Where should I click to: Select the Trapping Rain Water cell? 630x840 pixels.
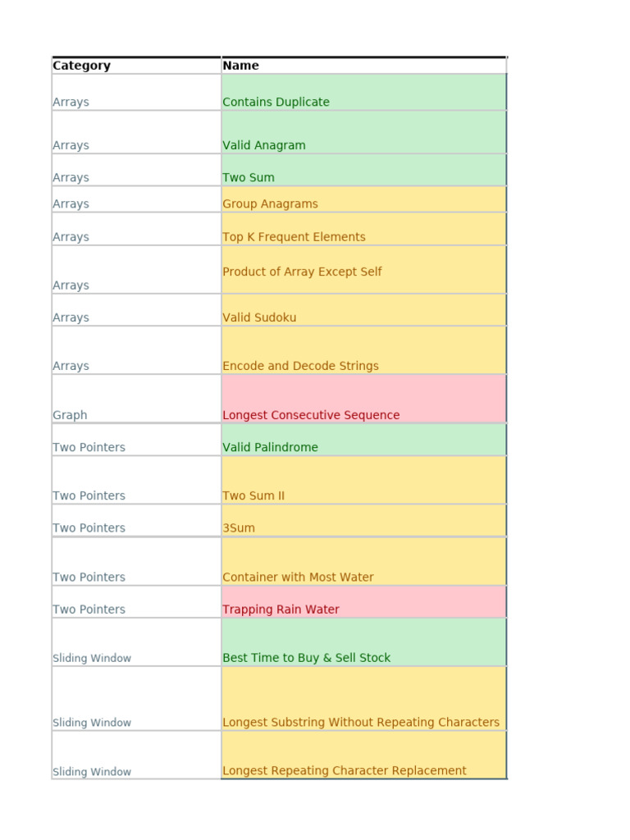281,609
